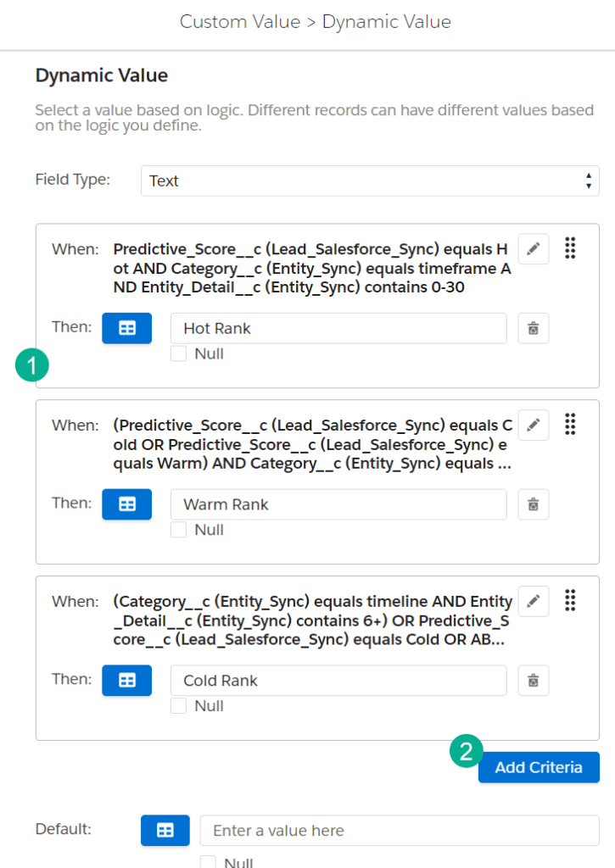Grab the drag handle on Cold Rank criteria

pyautogui.click(x=570, y=600)
